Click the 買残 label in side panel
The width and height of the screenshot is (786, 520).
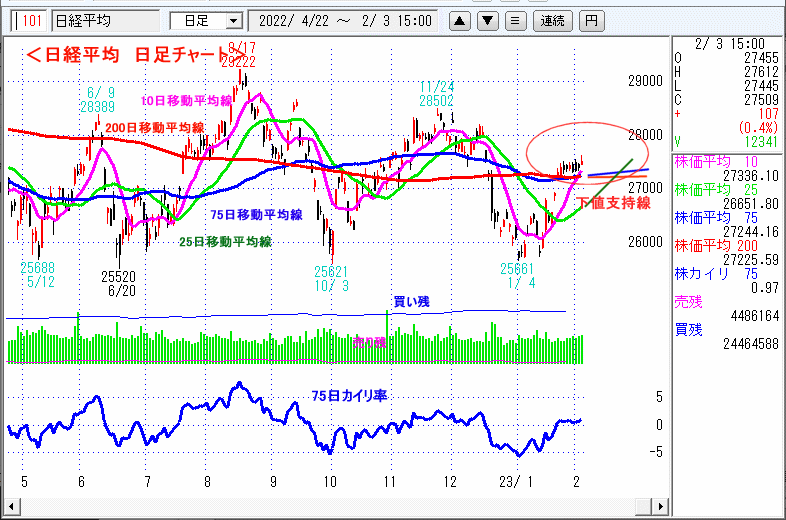point(688,330)
